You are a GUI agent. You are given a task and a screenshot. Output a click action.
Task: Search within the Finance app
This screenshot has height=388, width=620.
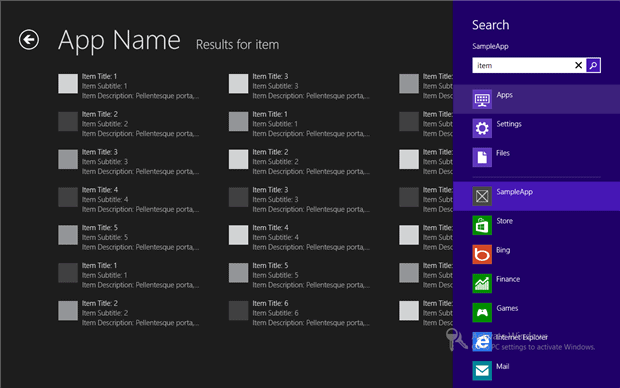click(536, 283)
